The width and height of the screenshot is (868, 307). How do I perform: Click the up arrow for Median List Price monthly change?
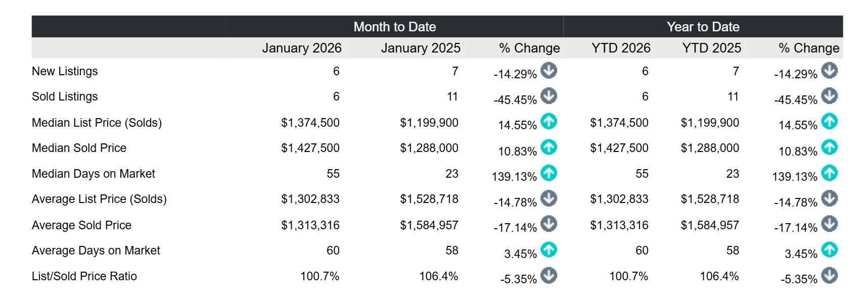point(549,122)
